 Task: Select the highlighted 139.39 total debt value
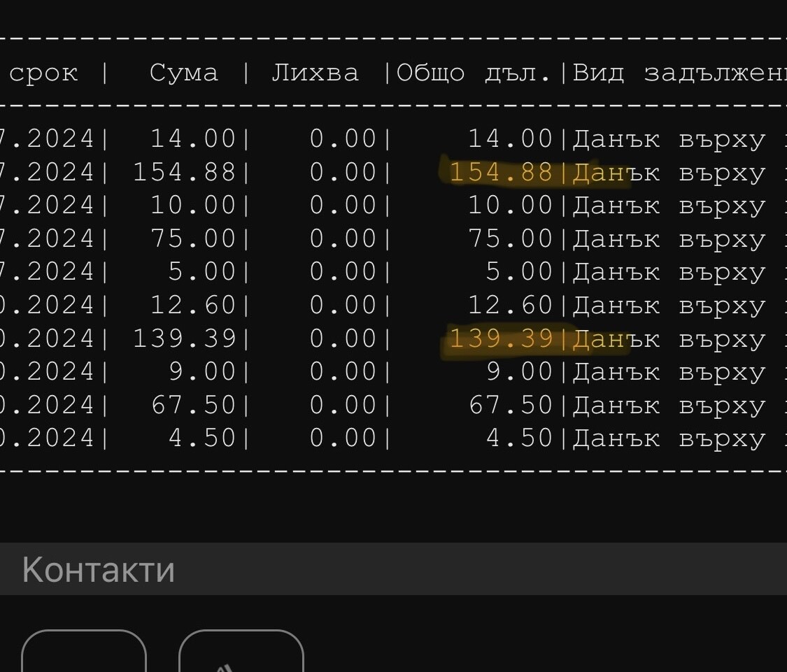pyautogui.click(x=501, y=338)
